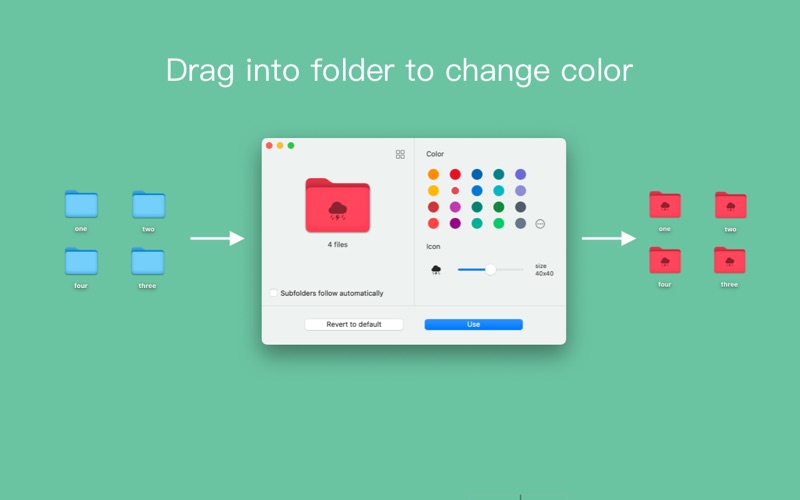The width and height of the screenshot is (800, 500).
Task: Select the blue folder named three
Action: 147,261
